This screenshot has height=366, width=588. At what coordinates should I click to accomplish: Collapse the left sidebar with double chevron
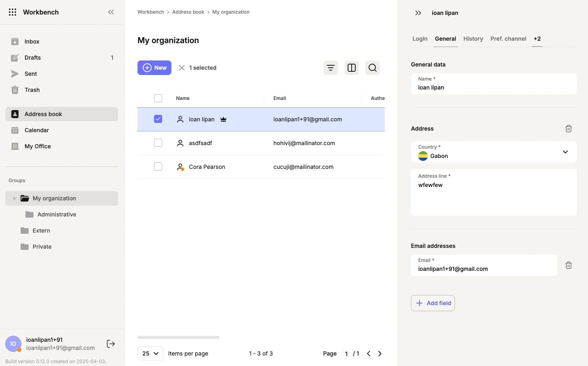point(111,12)
